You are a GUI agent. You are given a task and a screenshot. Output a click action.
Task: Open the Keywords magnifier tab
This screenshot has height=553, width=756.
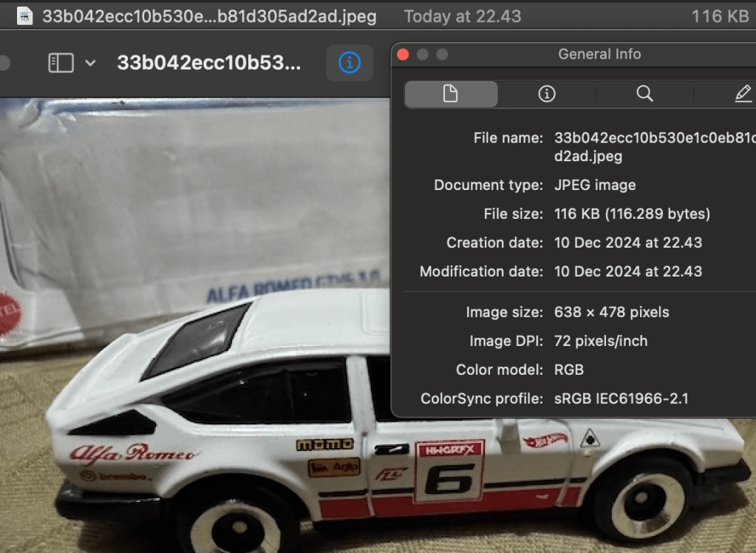click(644, 94)
